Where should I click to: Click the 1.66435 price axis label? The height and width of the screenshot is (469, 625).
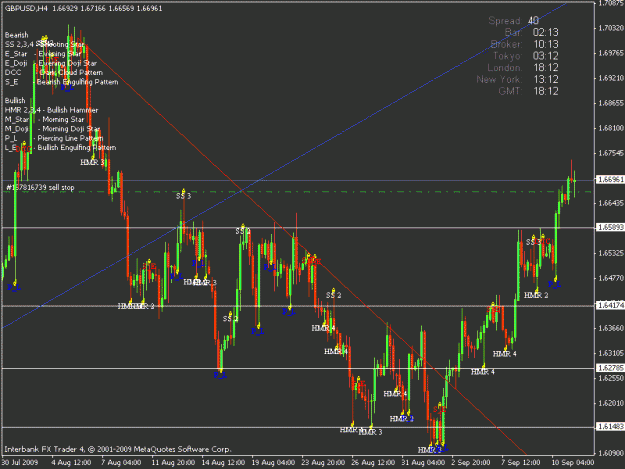(x=611, y=203)
